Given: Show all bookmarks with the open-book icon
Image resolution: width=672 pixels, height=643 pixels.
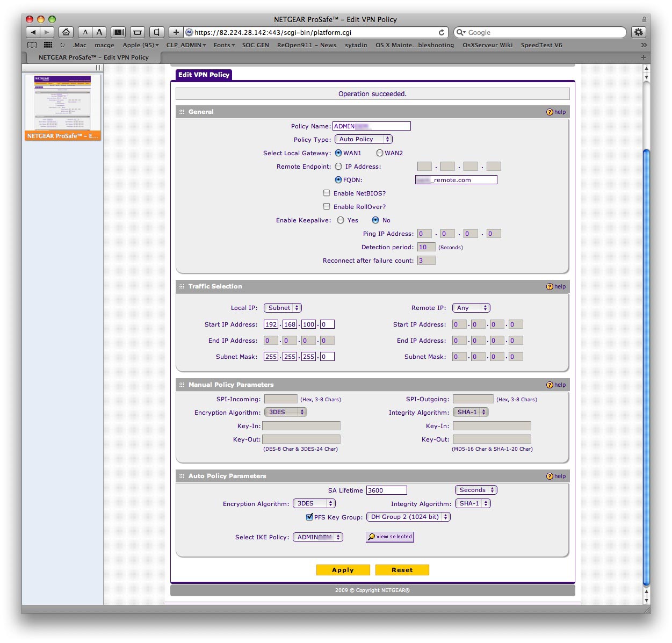Looking at the screenshot, I should [32, 45].
